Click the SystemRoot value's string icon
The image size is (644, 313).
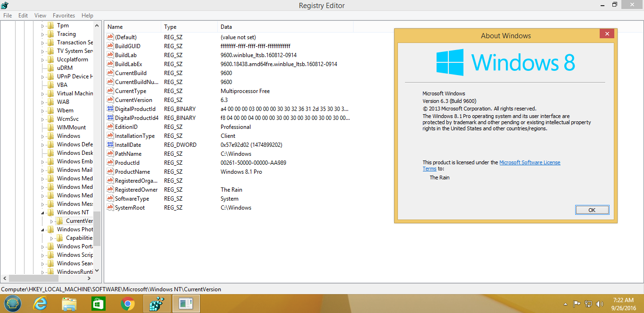110,208
